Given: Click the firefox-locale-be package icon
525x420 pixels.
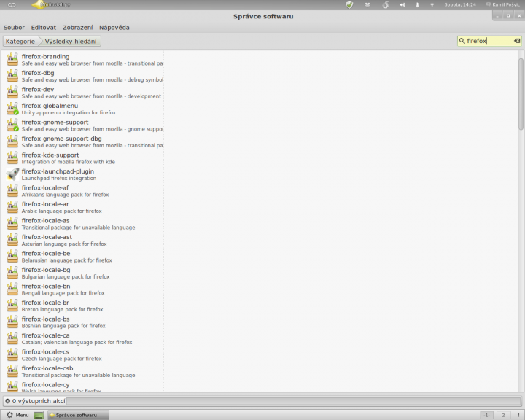Looking at the screenshot, I should 12,256.
